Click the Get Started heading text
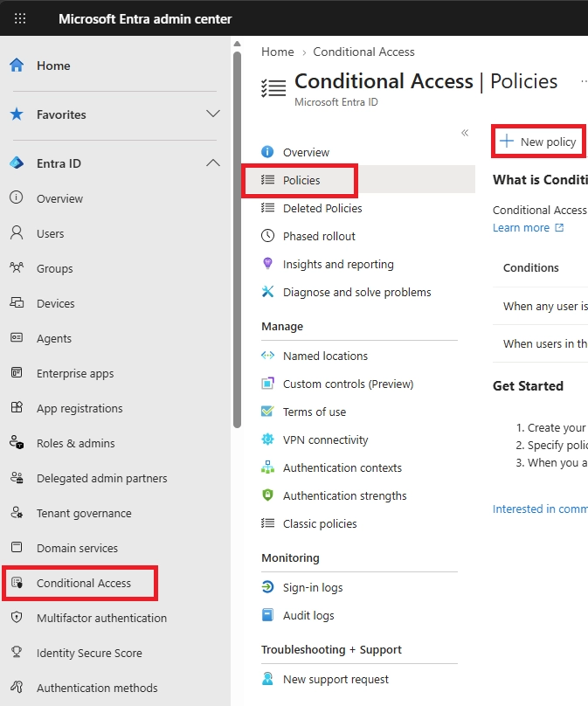Screen dimensions: 588x706 (528, 386)
